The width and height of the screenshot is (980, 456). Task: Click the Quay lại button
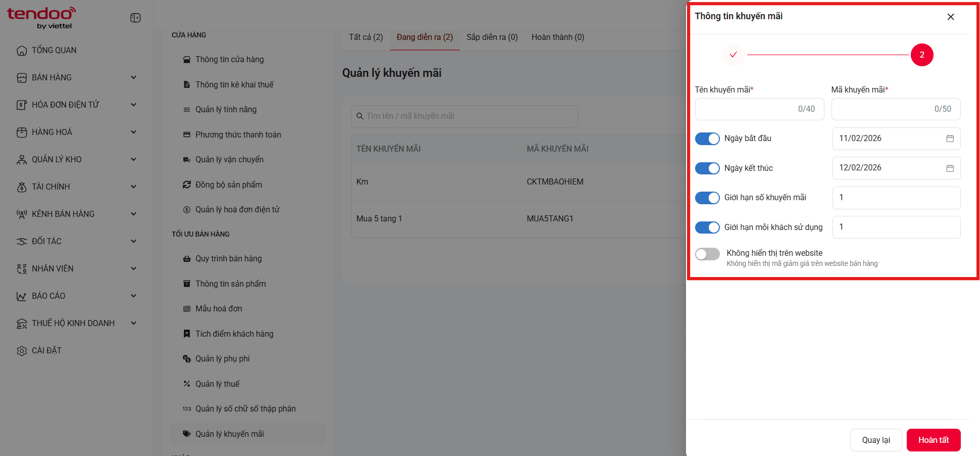coord(876,440)
